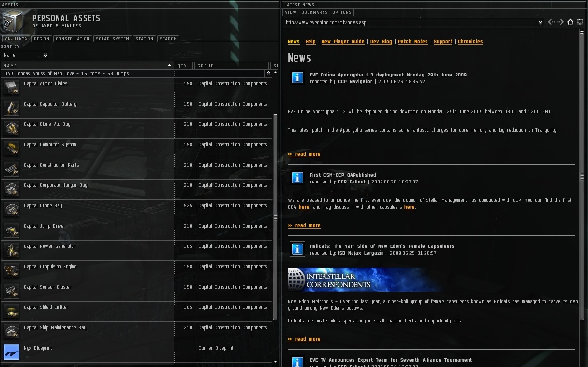Open the Help link

(310, 42)
